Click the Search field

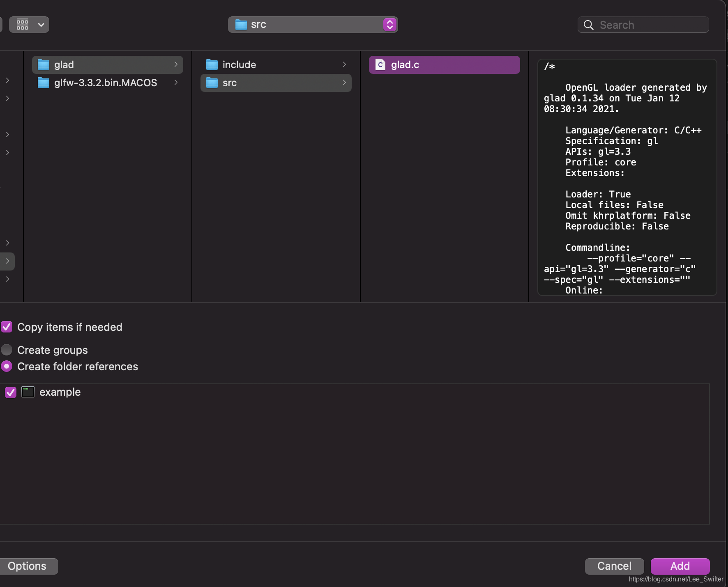click(x=643, y=25)
